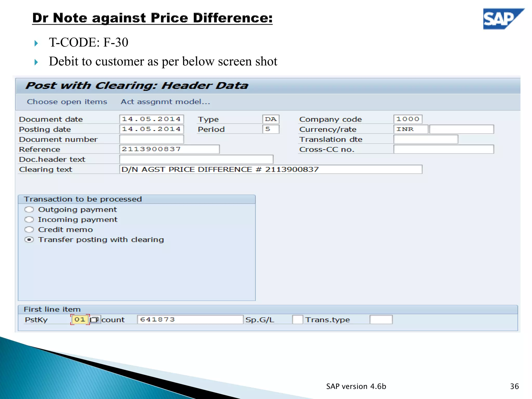This screenshot has width=532, height=399.
Task: Click the PstKy field showing 01
Action: 80,319
